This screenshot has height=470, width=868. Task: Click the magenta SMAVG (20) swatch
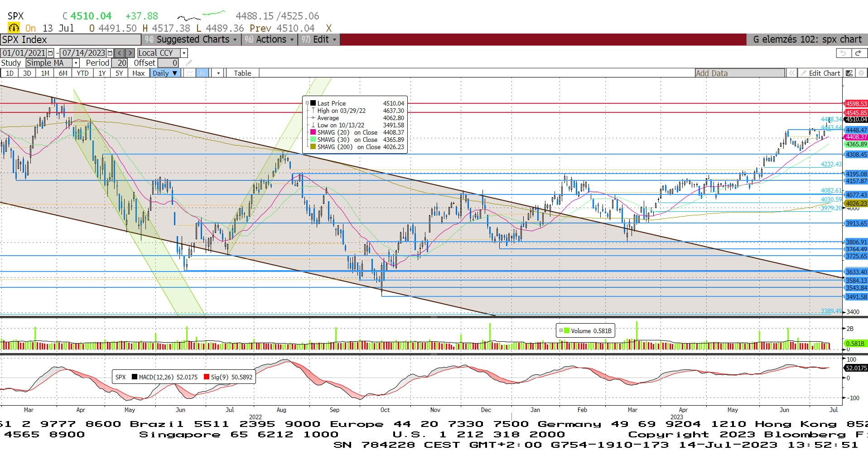pyautogui.click(x=313, y=132)
